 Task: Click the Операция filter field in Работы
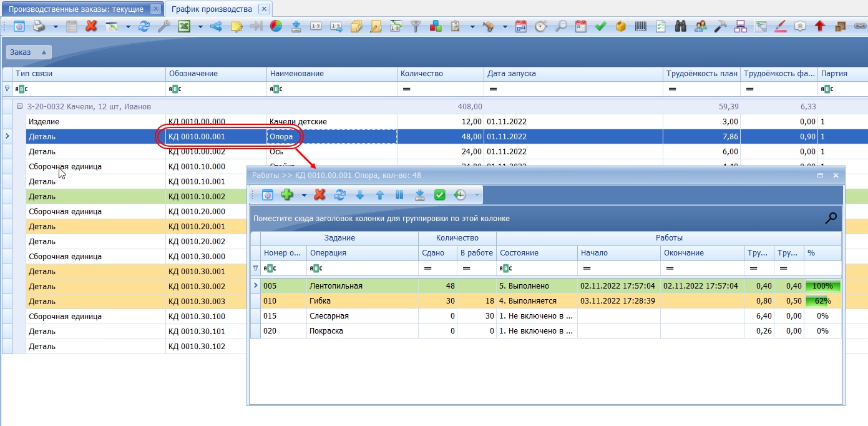tap(362, 268)
